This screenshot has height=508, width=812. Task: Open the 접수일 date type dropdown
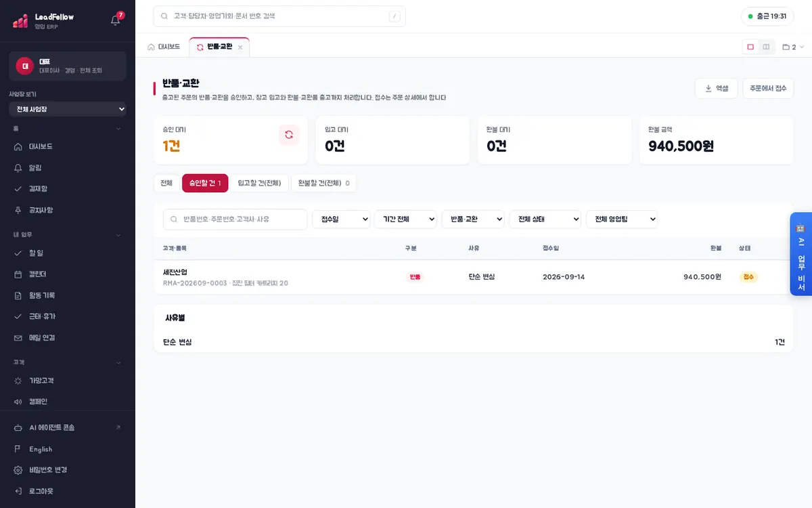(x=341, y=219)
